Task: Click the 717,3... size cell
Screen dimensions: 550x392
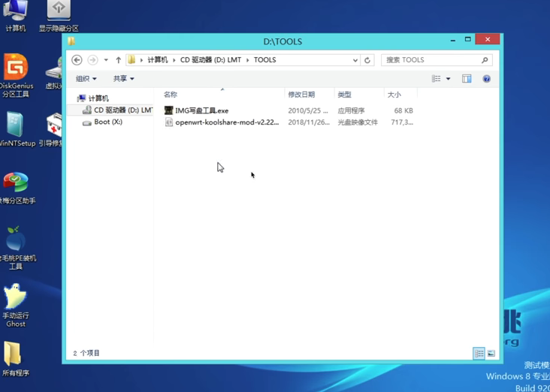Action: click(x=402, y=122)
